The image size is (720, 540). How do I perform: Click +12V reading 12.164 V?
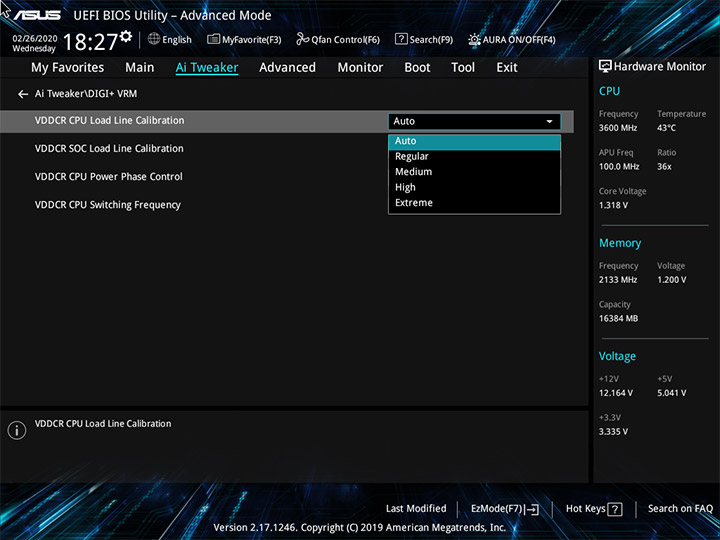coord(616,393)
